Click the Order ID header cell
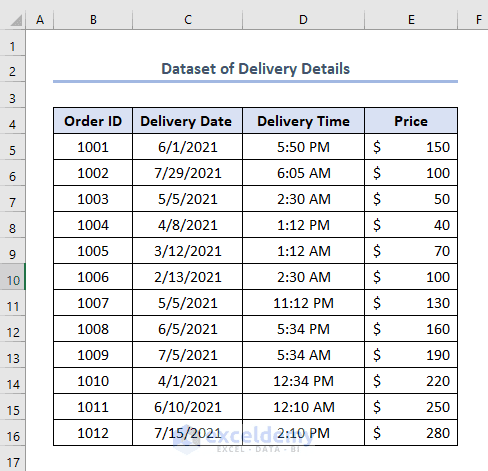Image resolution: width=488 pixels, height=471 pixels. [x=93, y=121]
